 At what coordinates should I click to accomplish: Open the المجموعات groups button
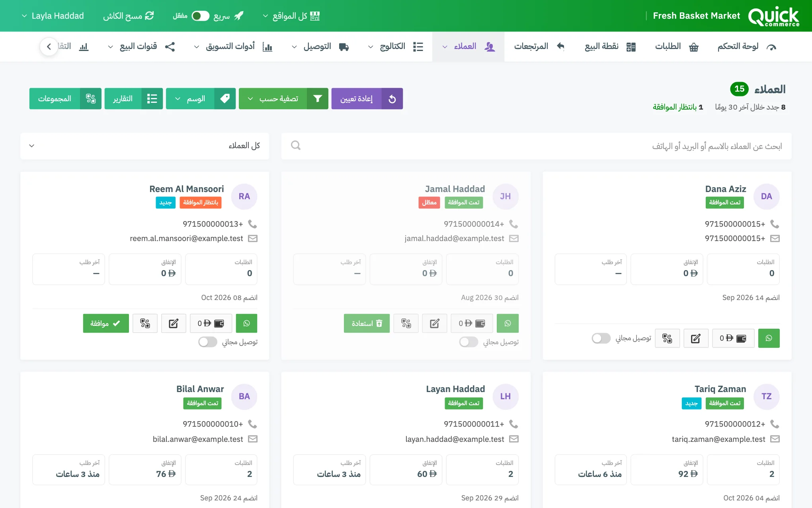[x=65, y=99]
